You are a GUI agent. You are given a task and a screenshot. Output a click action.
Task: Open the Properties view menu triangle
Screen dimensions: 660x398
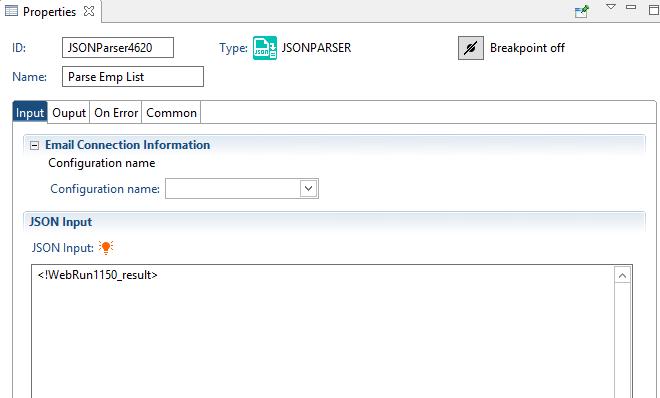click(x=611, y=7)
